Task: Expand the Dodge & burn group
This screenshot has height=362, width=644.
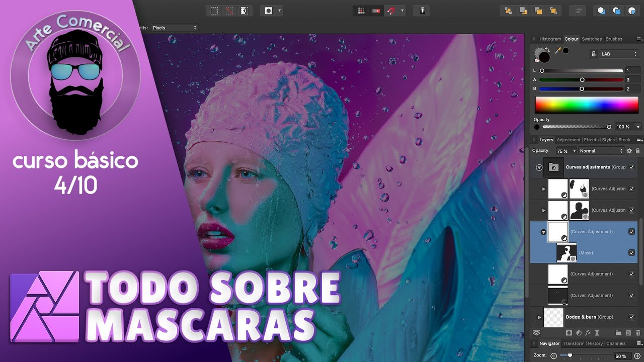Action: 539,317
